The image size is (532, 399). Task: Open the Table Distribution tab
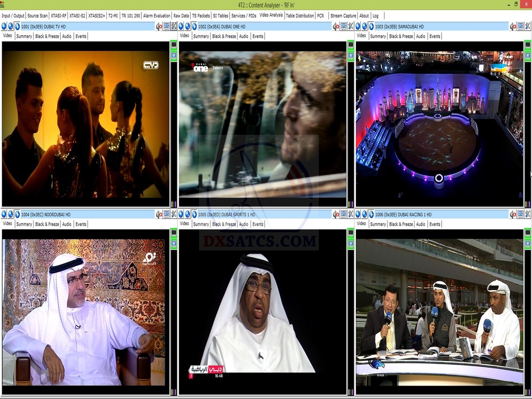point(300,16)
